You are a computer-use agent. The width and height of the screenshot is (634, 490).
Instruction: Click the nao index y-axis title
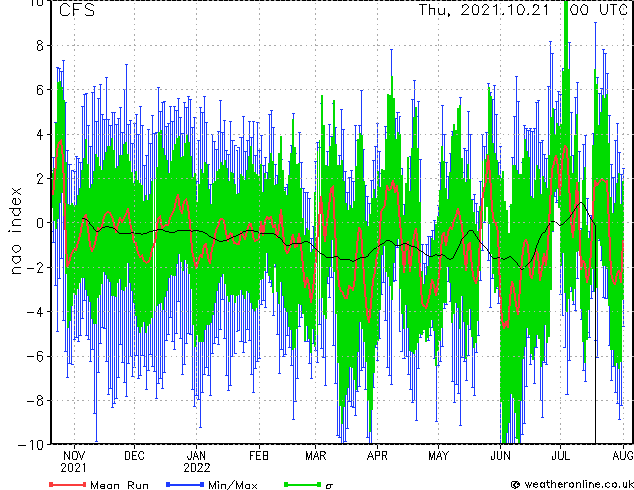(15, 230)
